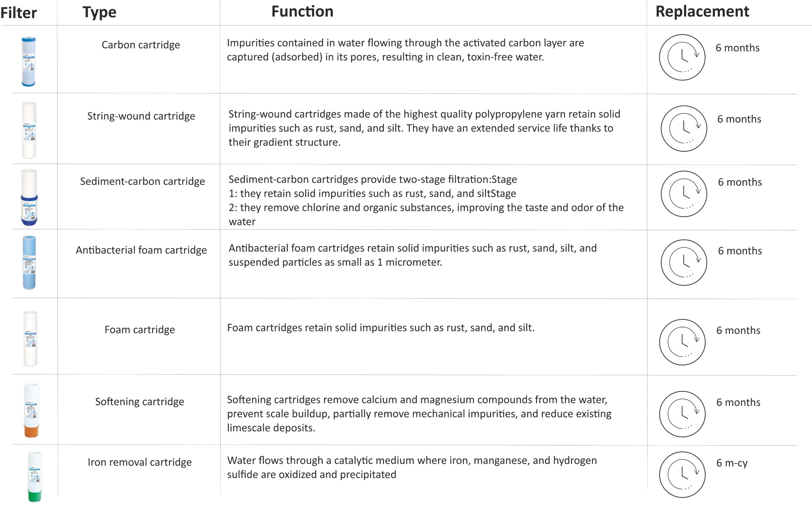Image resolution: width=812 pixels, height=505 pixels.
Task: Click the Iron removal row clock icon
Action: click(x=682, y=475)
